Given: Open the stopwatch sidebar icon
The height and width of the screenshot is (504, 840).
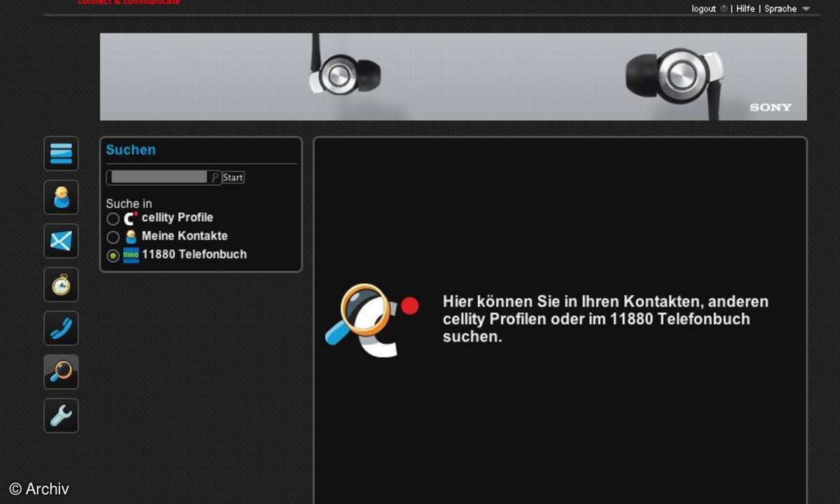Looking at the screenshot, I should (61, 285).
